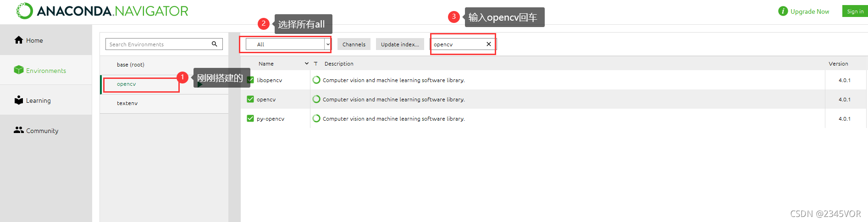The image size is (868, 222).
Task: Open the Learning tab
Action: pos(46,100)
